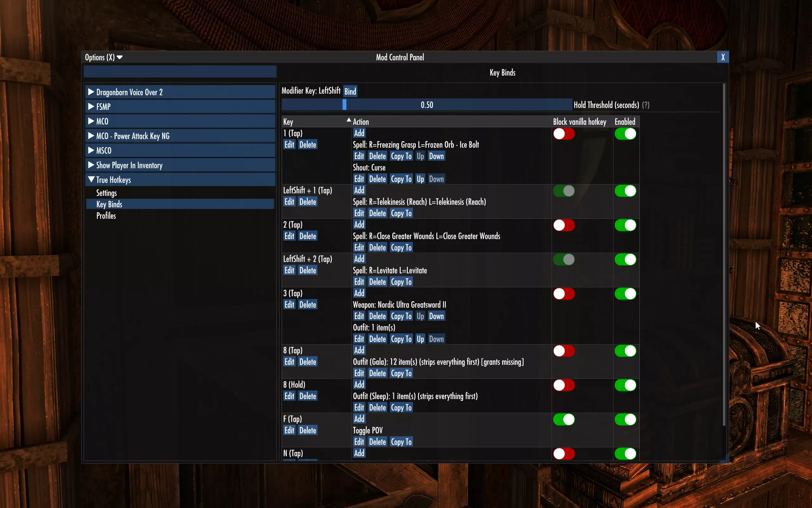The height and width of the screenshot is (508, 812).
Task: Show Hold Threshold help tooltip (?)
Action: (645, 105)
